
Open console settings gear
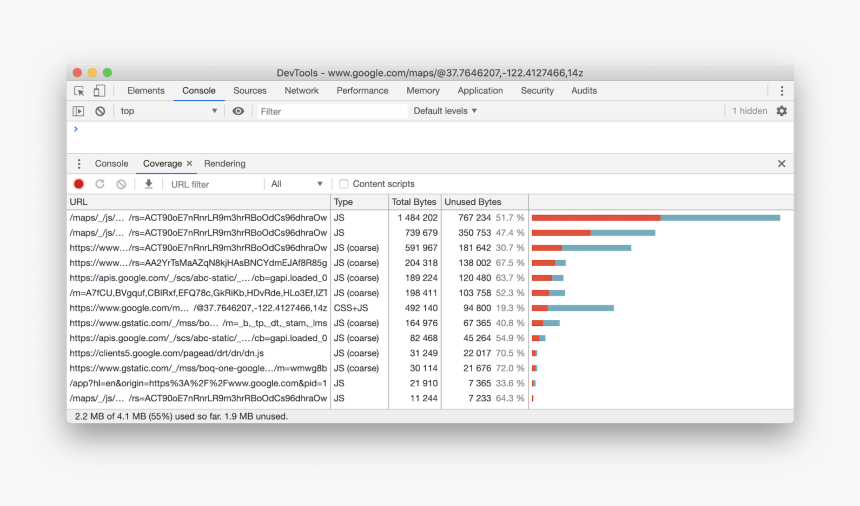coord(782,111)
